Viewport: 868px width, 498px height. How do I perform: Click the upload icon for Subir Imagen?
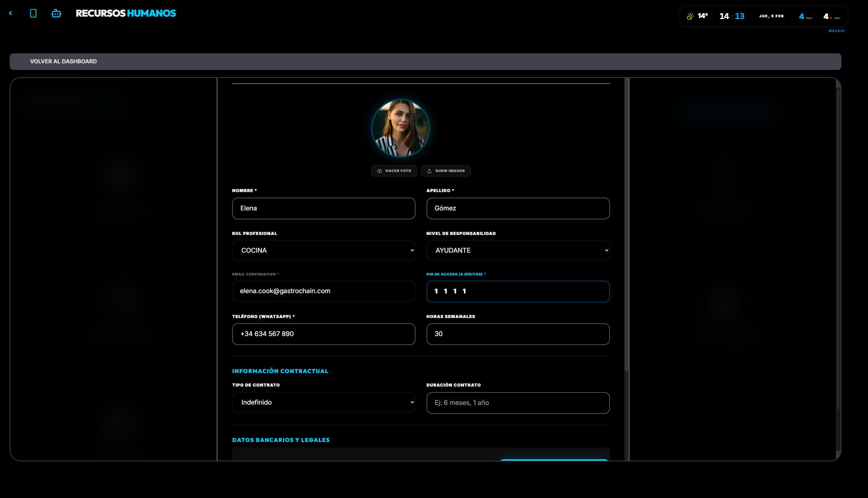(x=429, y=171)
